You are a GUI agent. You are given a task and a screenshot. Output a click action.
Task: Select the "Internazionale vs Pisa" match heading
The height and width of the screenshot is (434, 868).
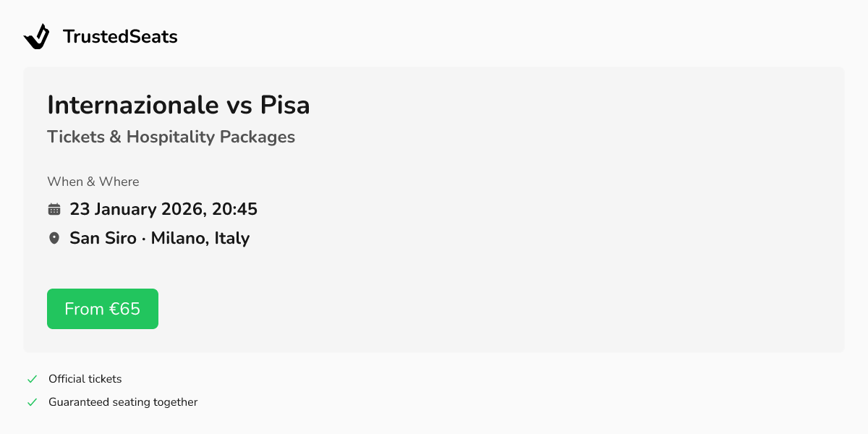coord(178,105)
